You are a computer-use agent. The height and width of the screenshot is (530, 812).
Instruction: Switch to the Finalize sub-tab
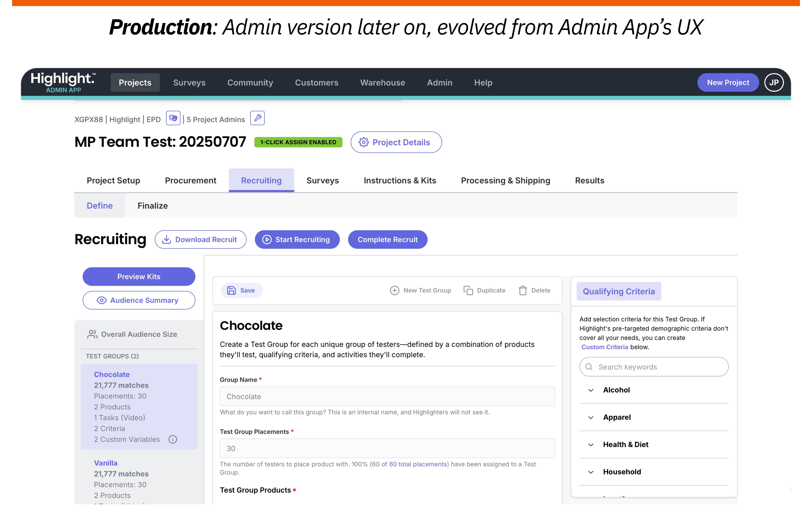click(153, 206)
